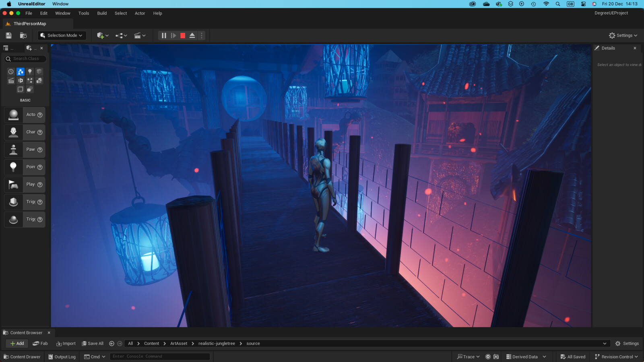Open the Tools menu

[84, 13]
